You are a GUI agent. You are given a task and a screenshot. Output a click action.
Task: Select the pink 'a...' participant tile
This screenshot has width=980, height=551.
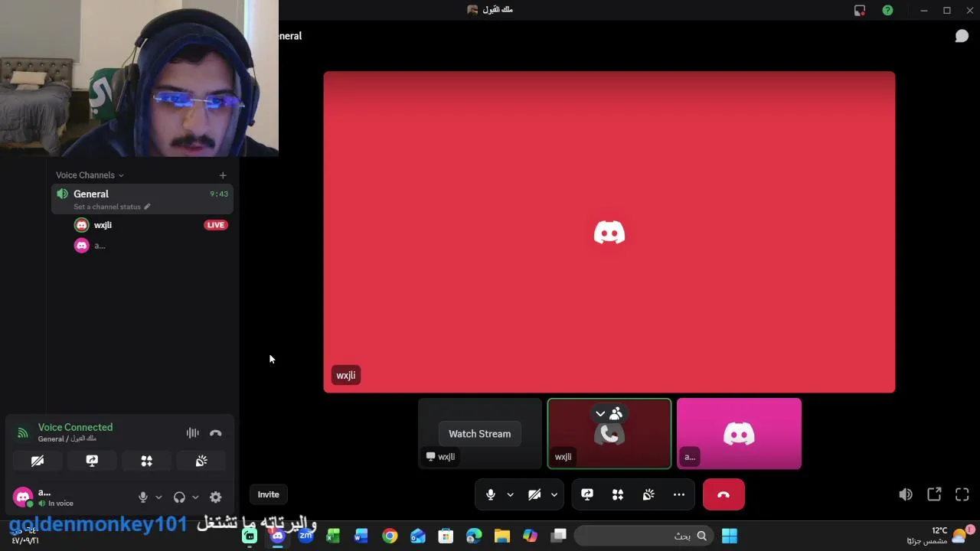point(739,433)
